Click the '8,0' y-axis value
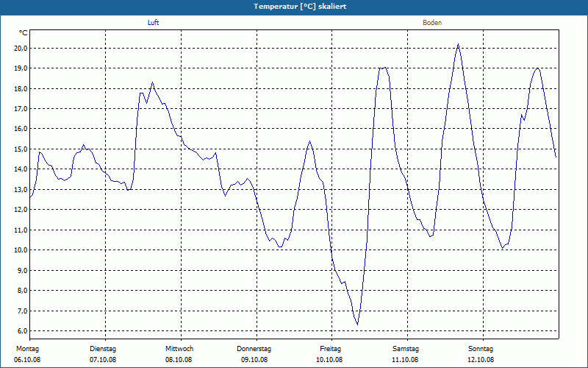This screenshot has height=368, width=588. (22, 290)
